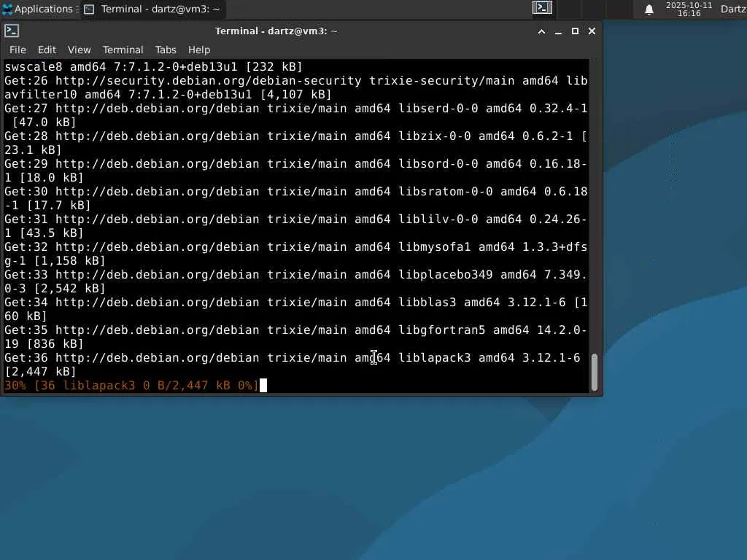Click the text '[2,542 kB]' in terminal
Viewport: 747px width, 560px height.
(x=69, y=288)
